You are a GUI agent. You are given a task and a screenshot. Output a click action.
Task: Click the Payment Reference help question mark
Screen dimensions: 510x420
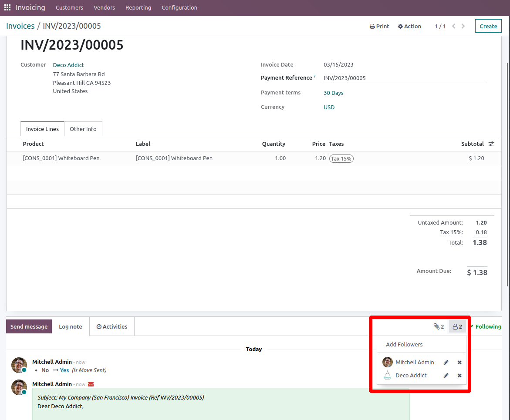(314, 76)
